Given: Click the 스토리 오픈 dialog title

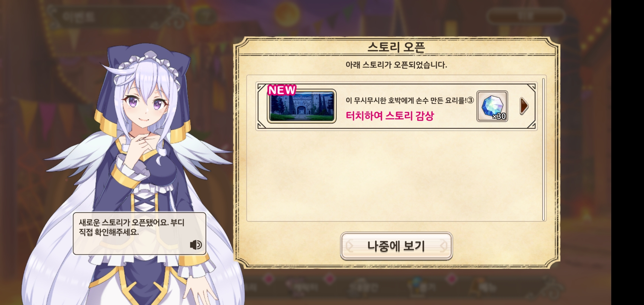Looking at the screenshot, I should pos(396,47).
